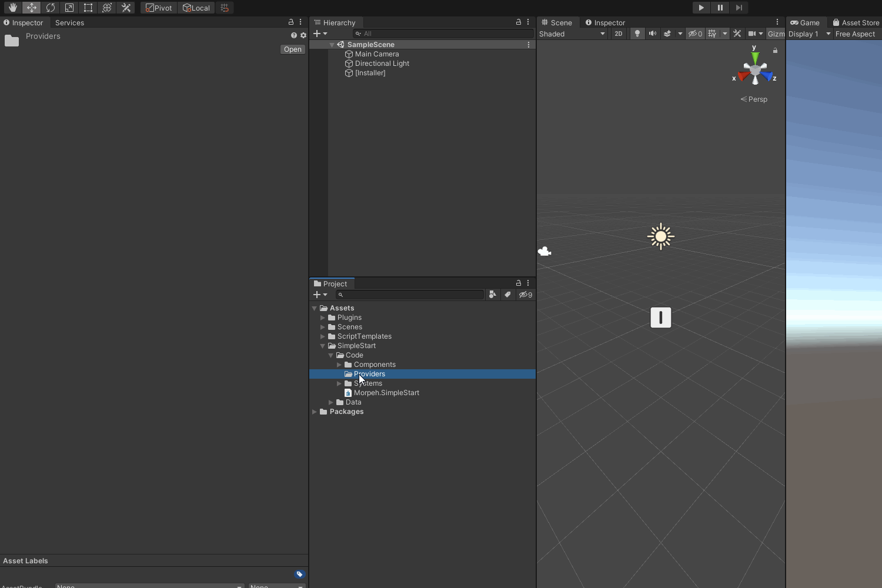Viewport: 882px width, 588px height.
Task: Toggle Pivot handle position mode
Action: 158,8
